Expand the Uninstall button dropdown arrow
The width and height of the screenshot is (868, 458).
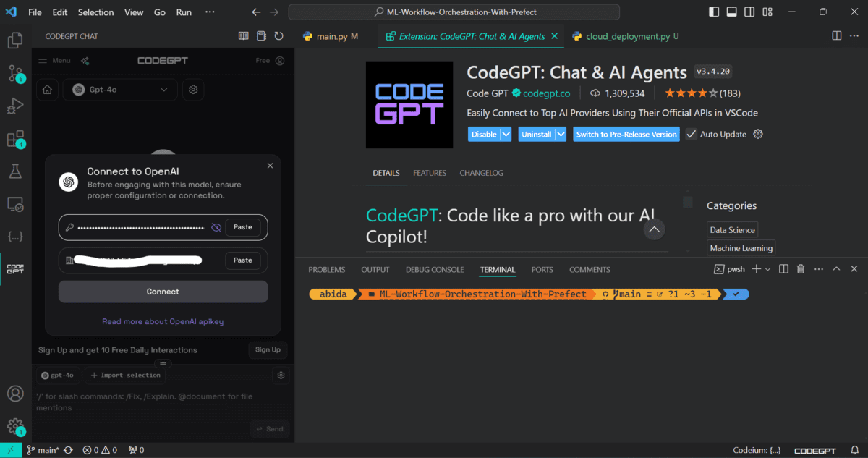pos(561,134)
